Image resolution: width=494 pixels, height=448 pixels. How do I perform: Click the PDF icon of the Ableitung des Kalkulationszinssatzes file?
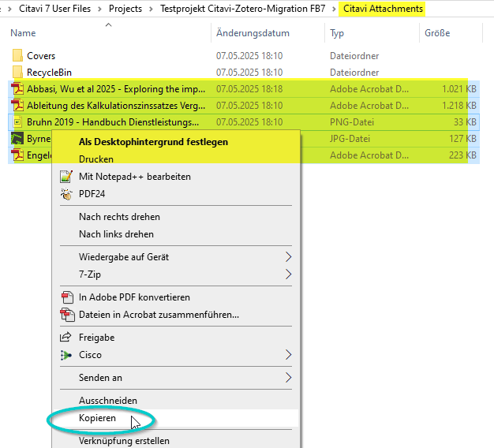point(17,106)
